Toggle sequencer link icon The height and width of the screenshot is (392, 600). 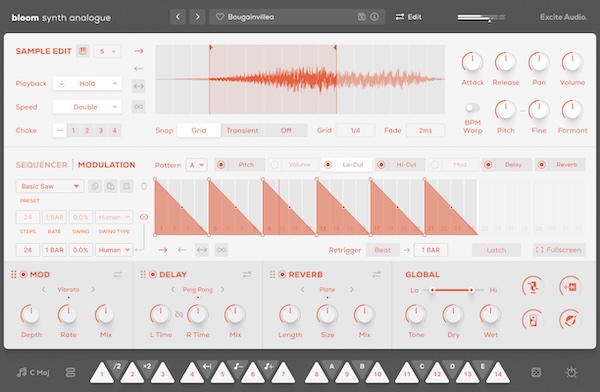pyautogui.click(x=144, y=217)
